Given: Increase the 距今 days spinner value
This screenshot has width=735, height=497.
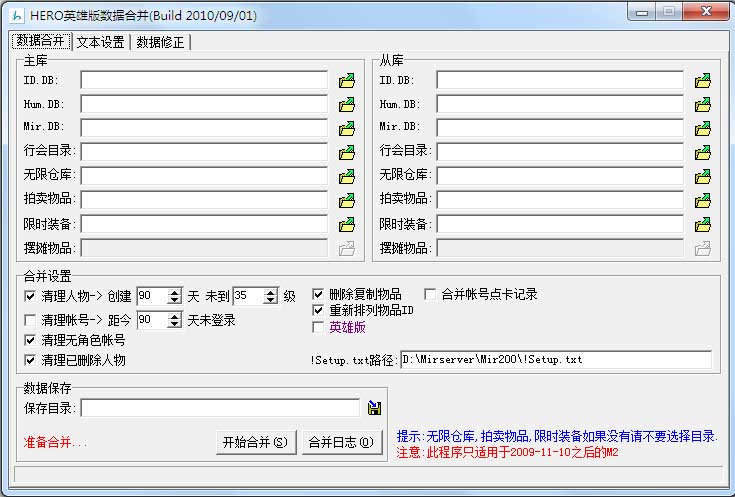Looking at the screenshot, I should pyautogui.click(x=175, y=316).
